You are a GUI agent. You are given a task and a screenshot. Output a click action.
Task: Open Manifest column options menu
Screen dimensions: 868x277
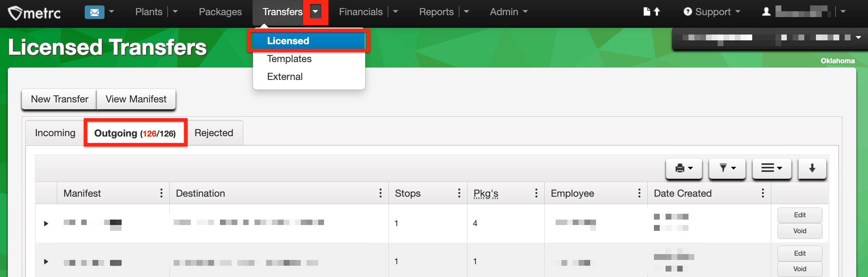[161, 193]
